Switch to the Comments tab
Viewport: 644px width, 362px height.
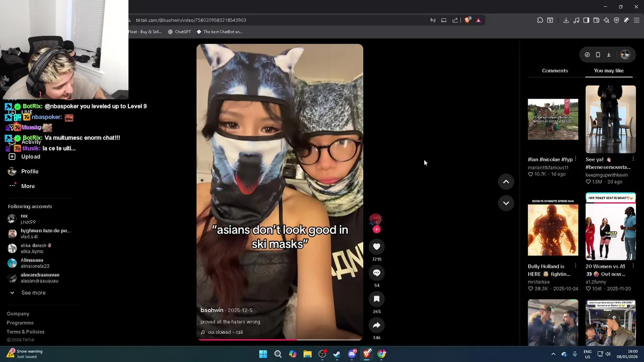[555, 70]
